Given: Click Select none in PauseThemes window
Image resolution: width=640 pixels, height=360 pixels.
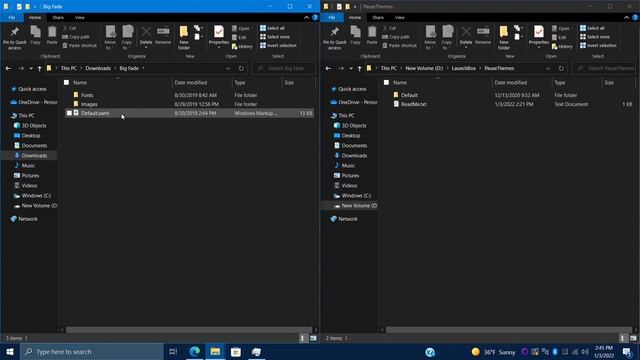Looking at the screenshot, I should (595, 37).
